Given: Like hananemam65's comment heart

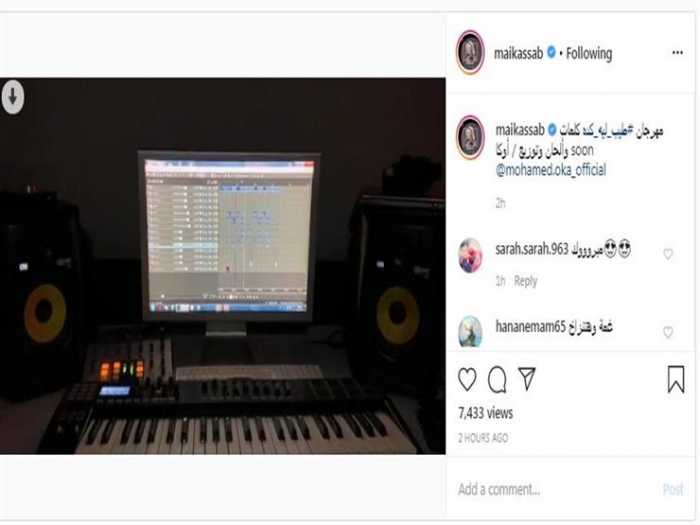Looking at the screenshot, I should pos(668,332).
